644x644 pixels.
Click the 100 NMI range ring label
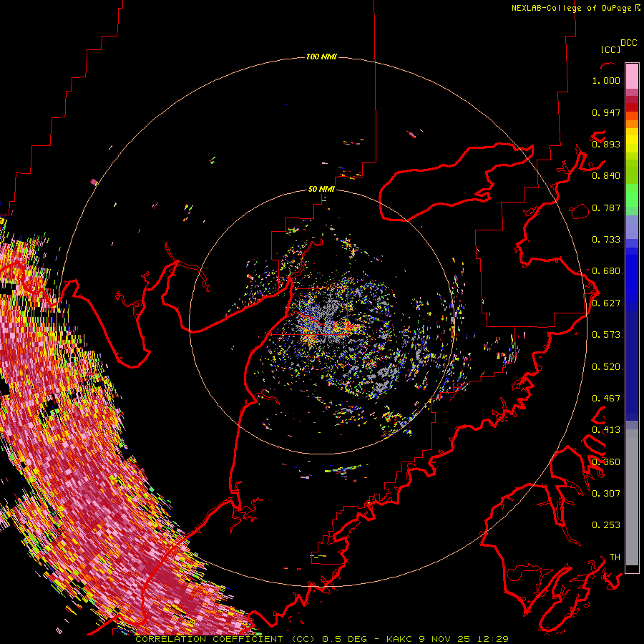[321, 57]
